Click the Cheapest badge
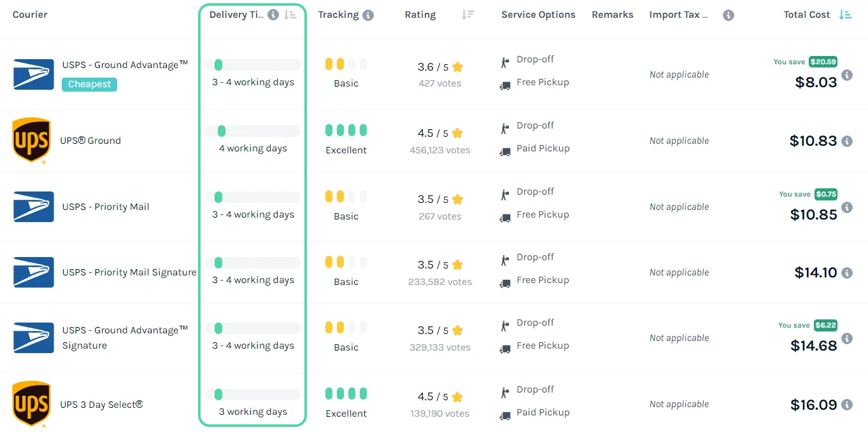Screen dimensions: 868x432 pyautogui.click(x=89, y=84)
